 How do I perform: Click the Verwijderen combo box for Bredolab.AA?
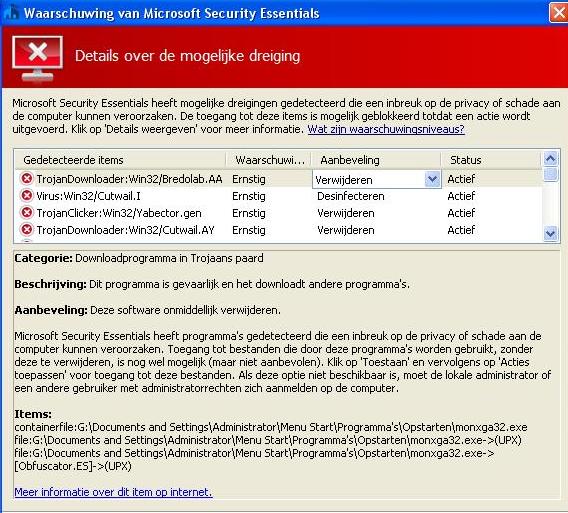(377, 179)
